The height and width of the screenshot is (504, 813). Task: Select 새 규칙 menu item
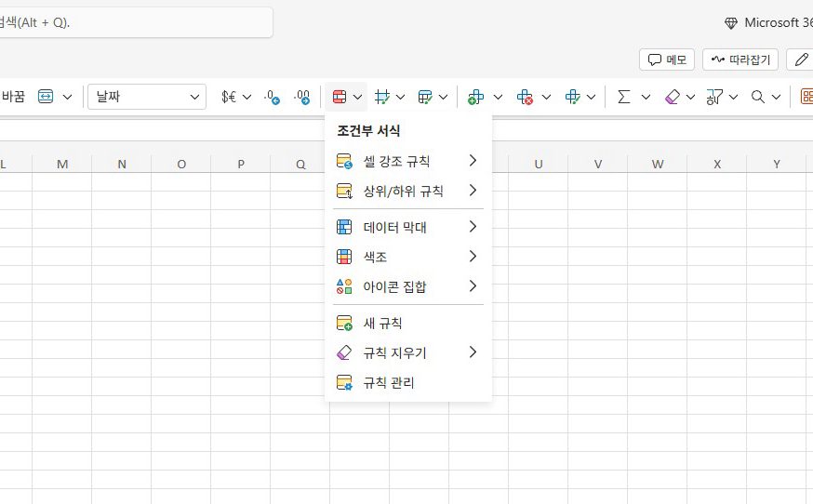(x=408, y=323)
